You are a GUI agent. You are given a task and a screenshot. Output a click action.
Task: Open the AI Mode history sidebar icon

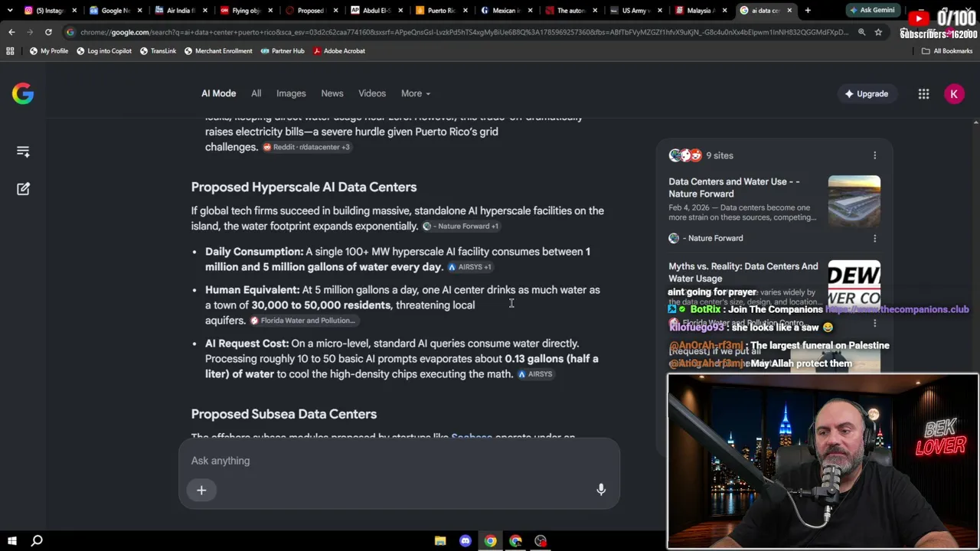point(23,152)
